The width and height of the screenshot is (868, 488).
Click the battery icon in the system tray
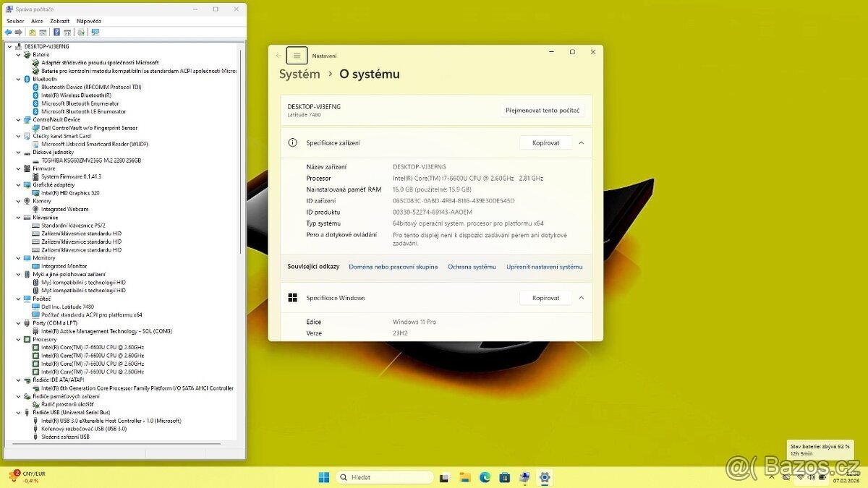coord(822,477)
